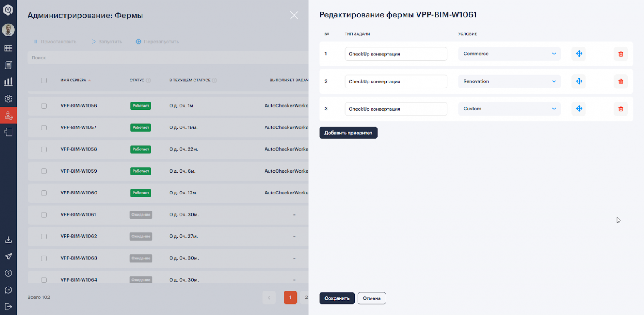This screenshot has height=315, width=644.
Task: Click the download icon in the sidebar
Action: coord(8,240)
